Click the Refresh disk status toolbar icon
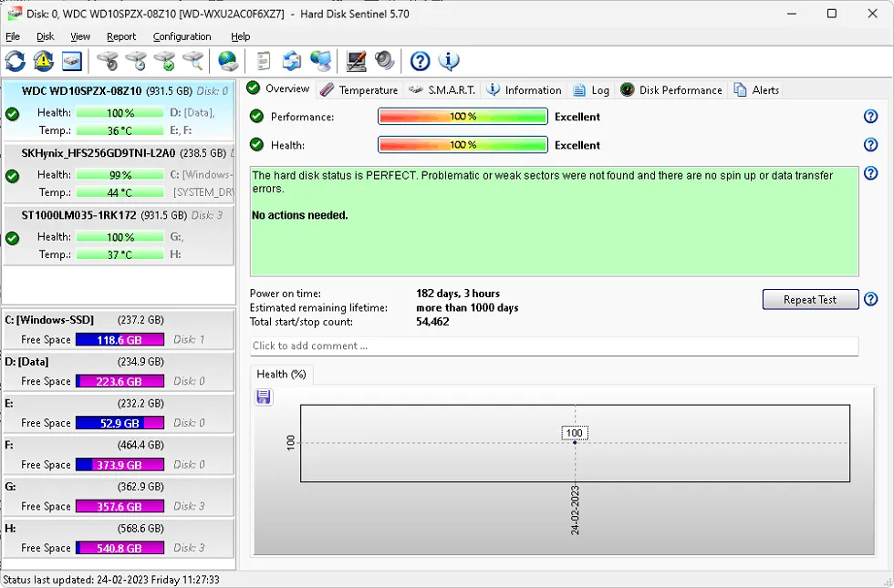The height and width of the screenshot is (588, 894). [x=16, y=61]
